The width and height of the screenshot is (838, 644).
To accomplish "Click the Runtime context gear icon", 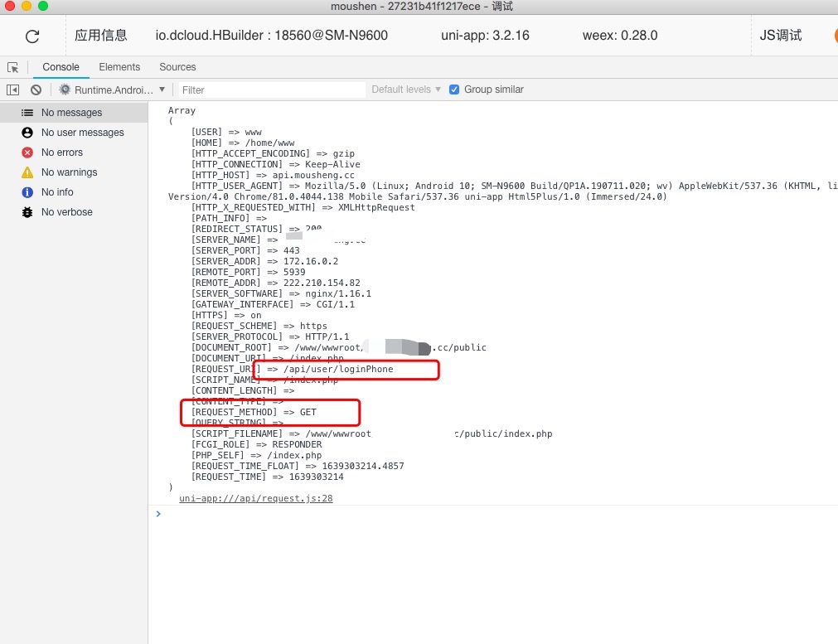I will (x=65, y=90).
